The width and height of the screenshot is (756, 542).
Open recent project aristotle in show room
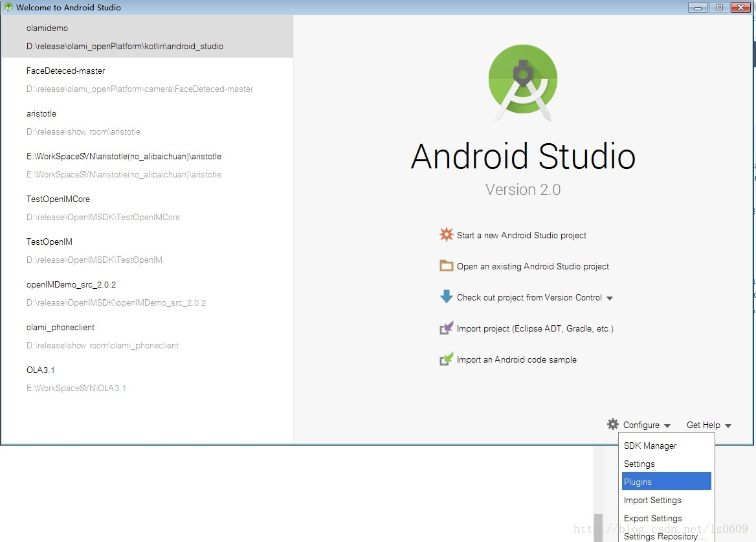point(147,122)
